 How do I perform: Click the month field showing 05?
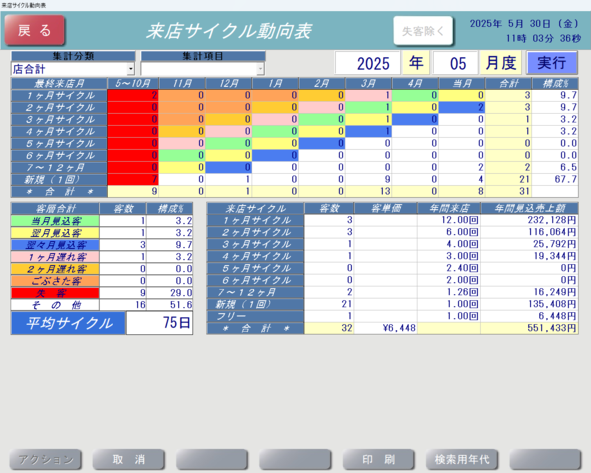[455, 63]
